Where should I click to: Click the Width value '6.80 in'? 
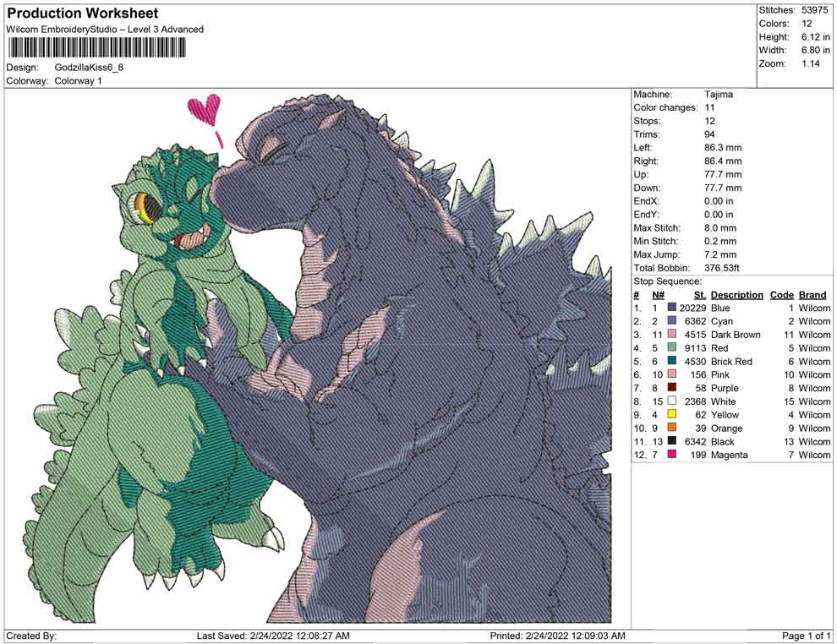[x=816, y=50]
